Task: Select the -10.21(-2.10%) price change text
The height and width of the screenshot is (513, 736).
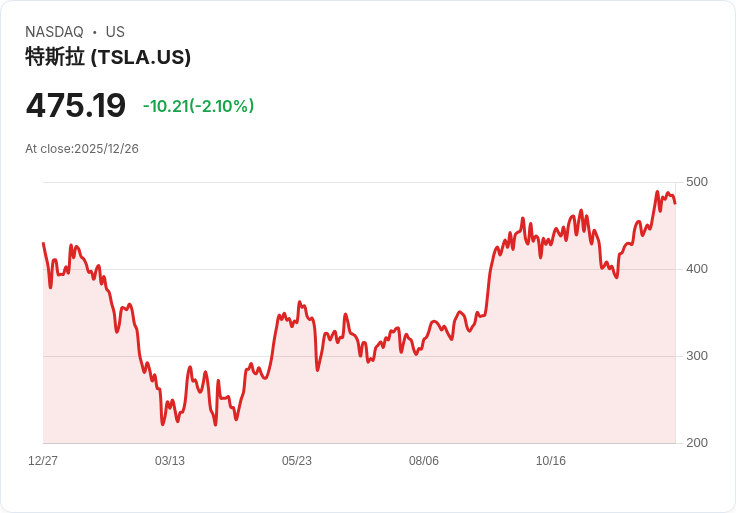Action: coord(198,106)
